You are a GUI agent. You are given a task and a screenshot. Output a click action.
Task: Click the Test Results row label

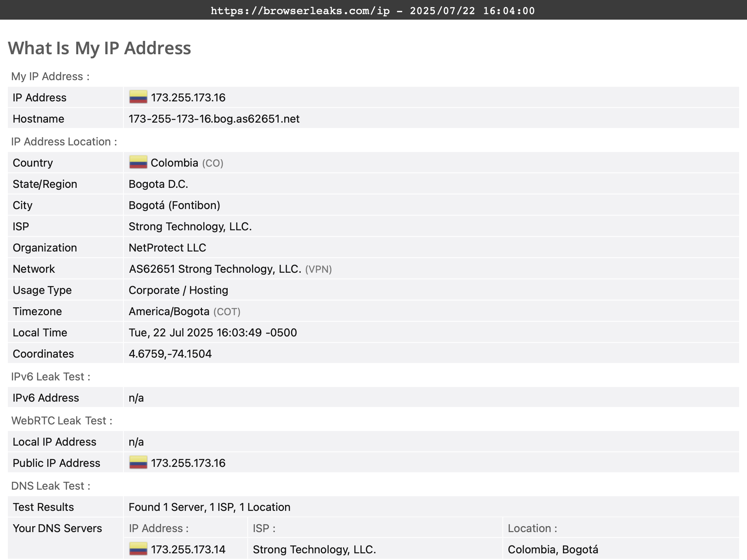point(43,507)
